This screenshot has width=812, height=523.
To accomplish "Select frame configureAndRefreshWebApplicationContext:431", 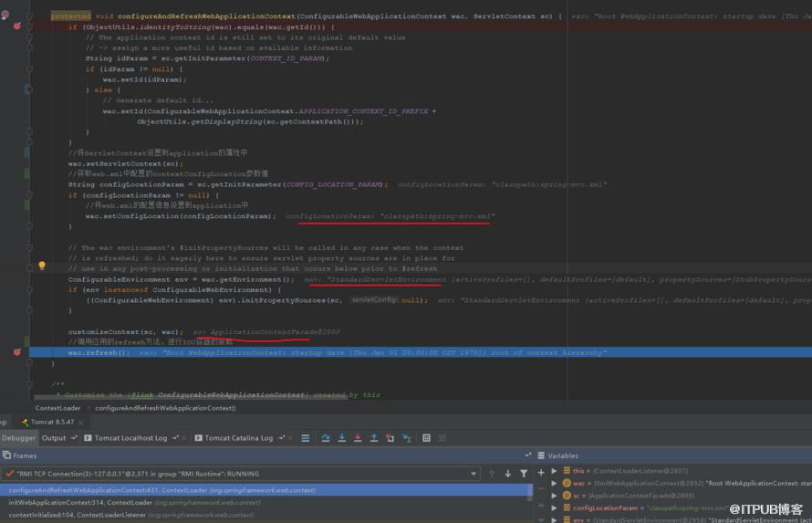I will [x=266, y=490].
